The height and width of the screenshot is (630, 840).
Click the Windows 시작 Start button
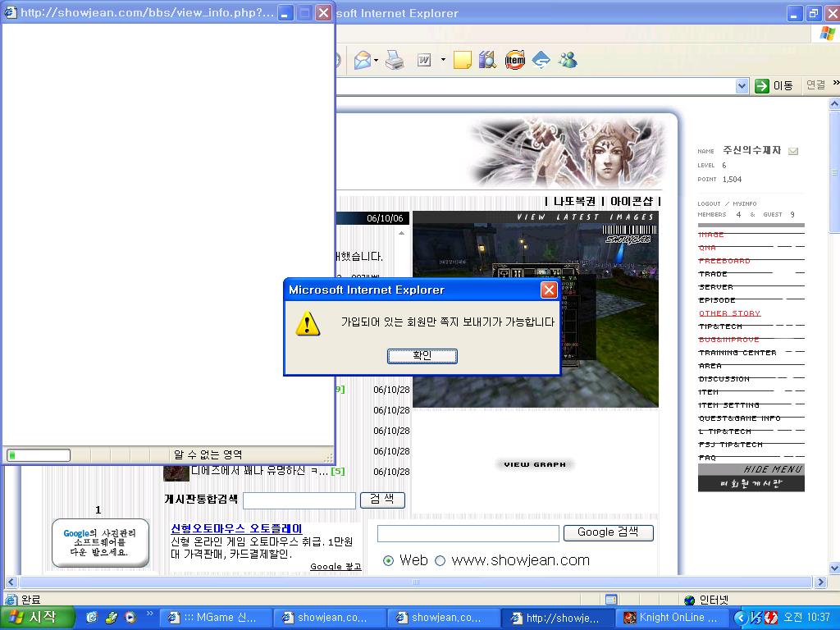click(x=36, y=618)
